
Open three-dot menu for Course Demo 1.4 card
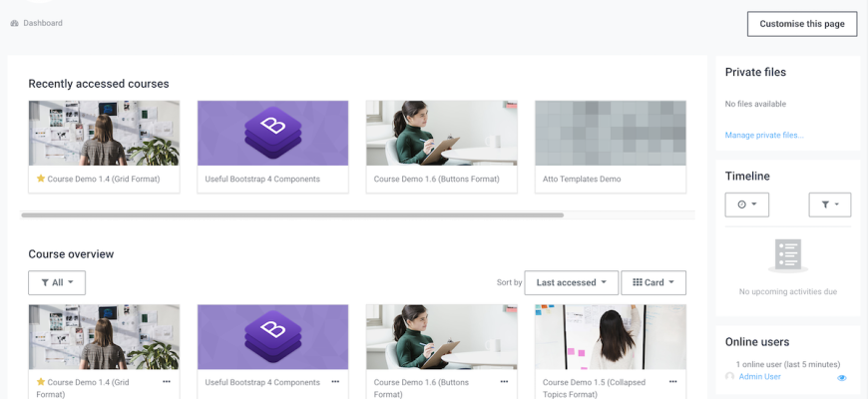click(167, 382)
